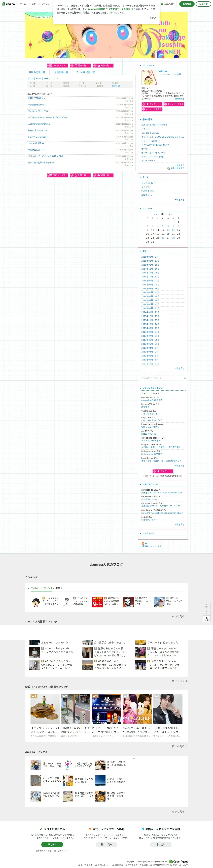213x868 pixels.
Task: Open the article まんべくんフォーエバー
Action: click(x=39, y=111)
